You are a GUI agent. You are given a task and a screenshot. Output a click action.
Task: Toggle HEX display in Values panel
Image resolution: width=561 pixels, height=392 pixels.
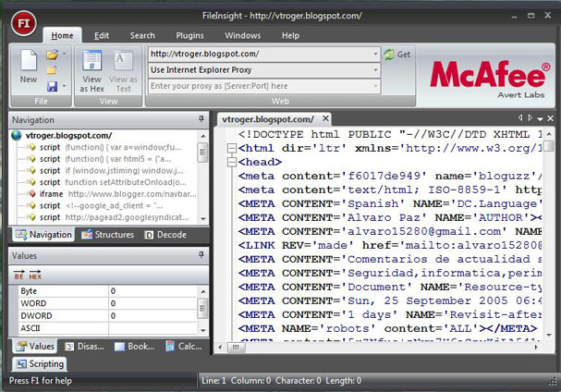(x=35, y=275)
